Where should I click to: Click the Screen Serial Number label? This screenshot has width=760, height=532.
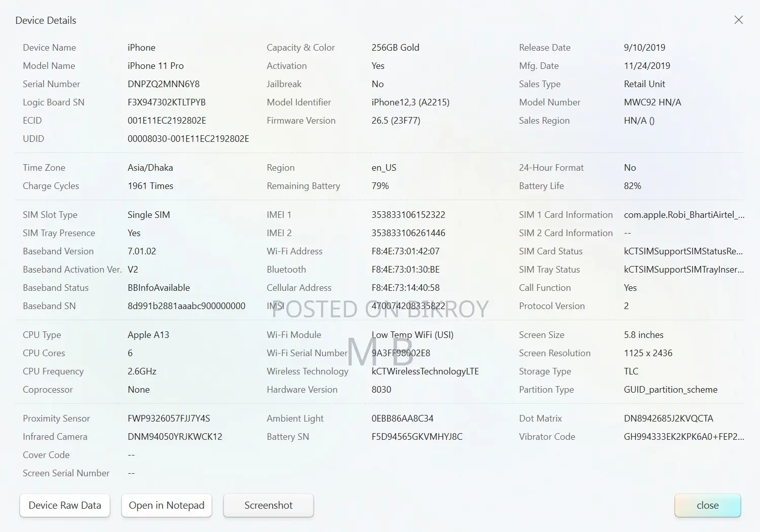tap(66, 473)
